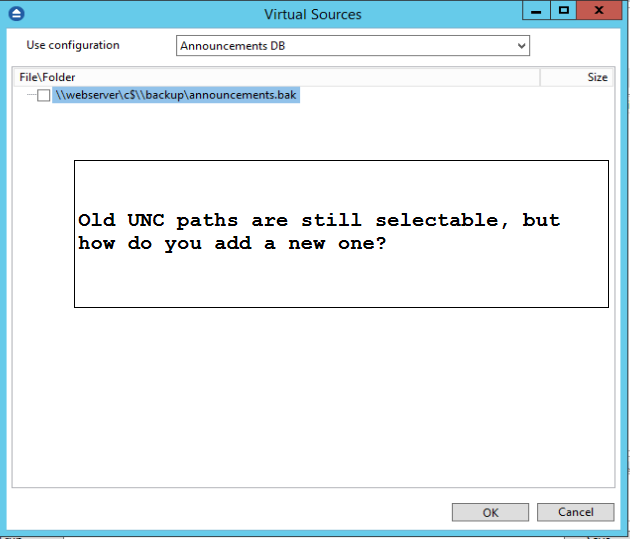Click the tree connector left of the checkbox

click(x=31, y=95)
